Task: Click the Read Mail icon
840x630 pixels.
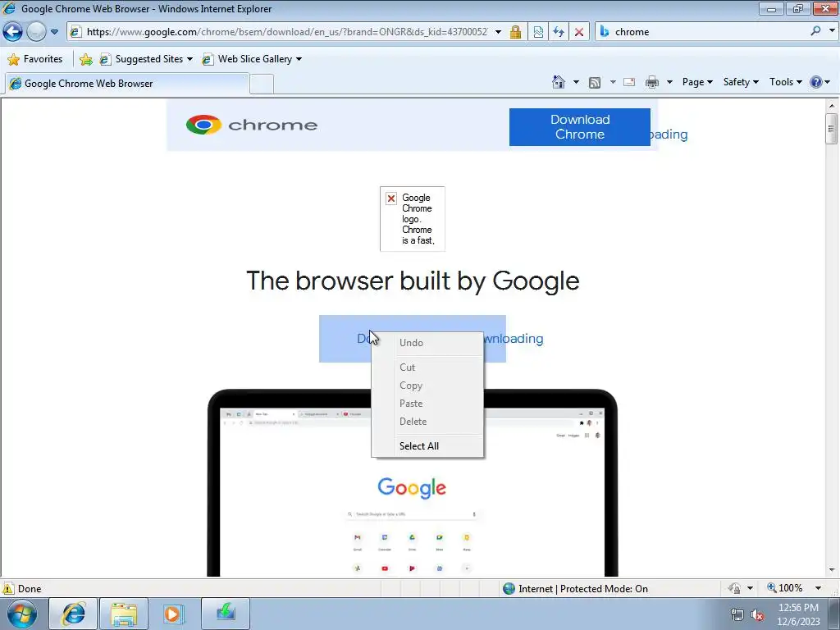Action: (x=629, y=82)
